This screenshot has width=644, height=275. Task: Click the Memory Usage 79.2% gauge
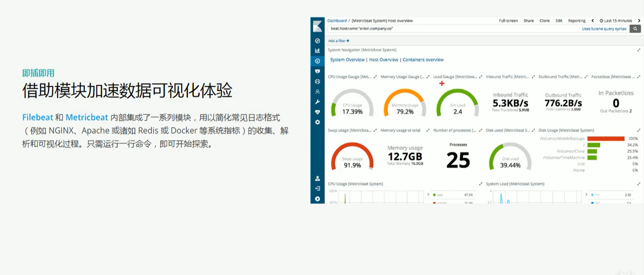405,103
